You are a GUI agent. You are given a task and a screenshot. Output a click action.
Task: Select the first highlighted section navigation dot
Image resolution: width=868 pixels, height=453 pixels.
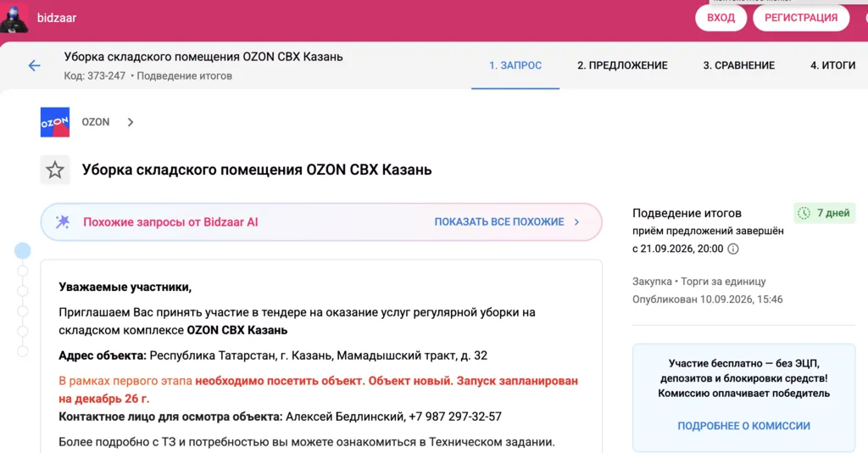(23, 251)
